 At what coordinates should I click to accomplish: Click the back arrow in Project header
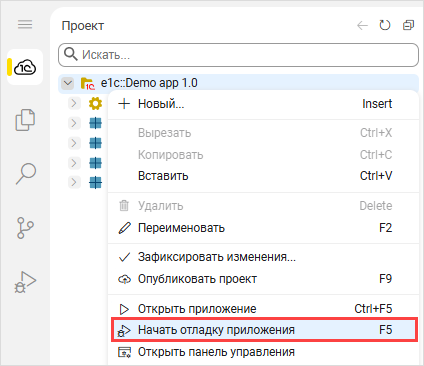tap(362, 25)
